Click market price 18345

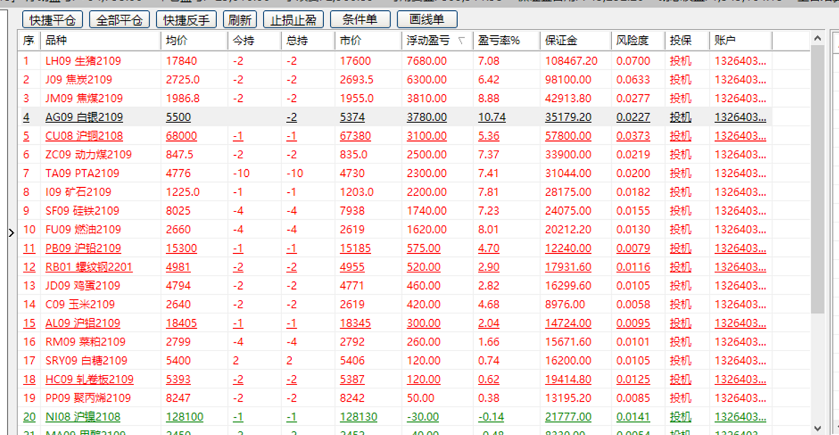[355, 323]
